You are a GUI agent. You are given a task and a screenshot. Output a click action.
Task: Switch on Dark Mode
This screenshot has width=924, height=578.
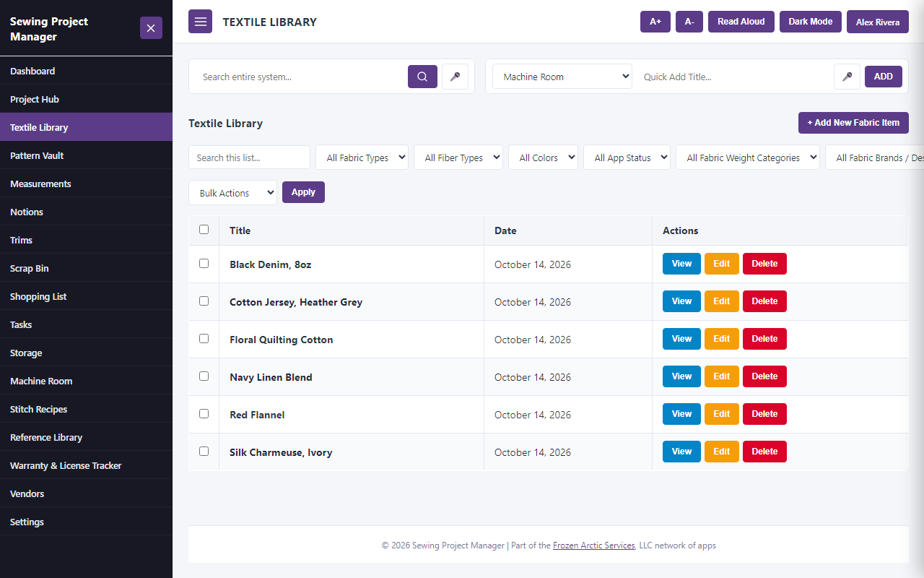click(x=811, y=22)
